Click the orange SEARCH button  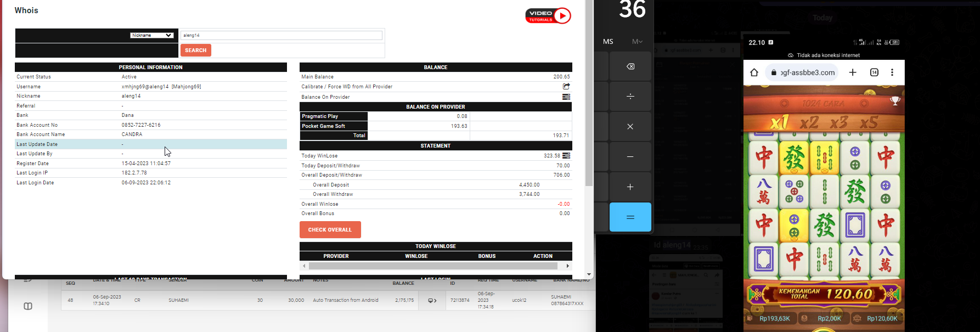196,50
